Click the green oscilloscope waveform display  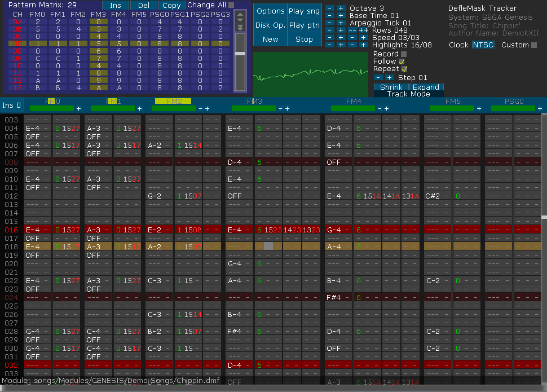pyautogui.click(x=311, y=74)
